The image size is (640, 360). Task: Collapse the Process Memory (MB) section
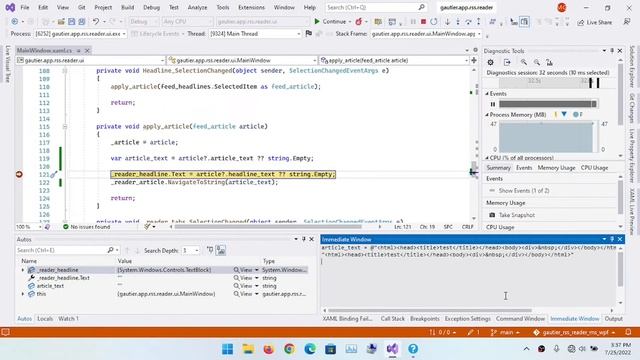pyautogui.click(x=487, y=115)
